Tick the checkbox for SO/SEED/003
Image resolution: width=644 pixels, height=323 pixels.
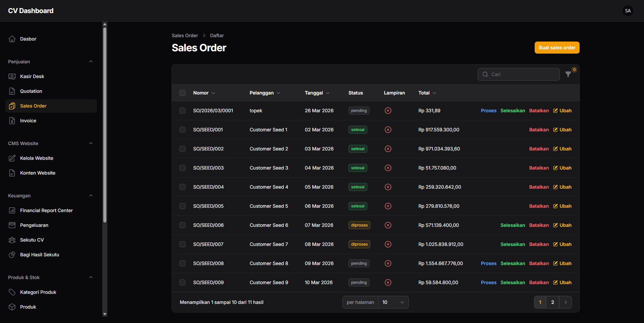(x=182, y=168)
